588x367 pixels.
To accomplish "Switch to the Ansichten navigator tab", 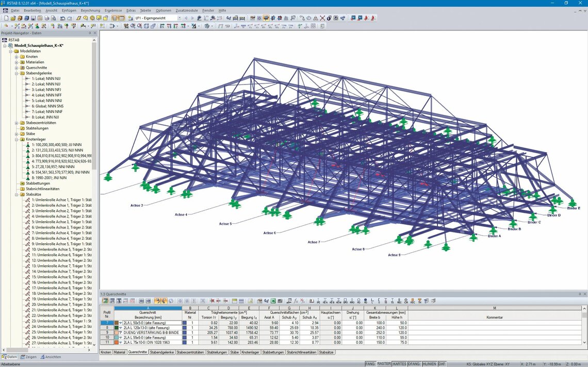I will pos(50,357).
